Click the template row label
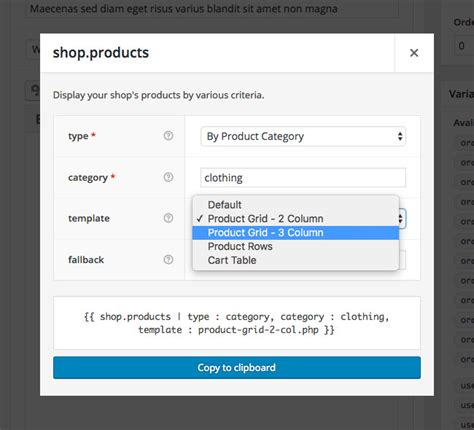This screenshot has height=430, width=474. (x=89, y=218)
